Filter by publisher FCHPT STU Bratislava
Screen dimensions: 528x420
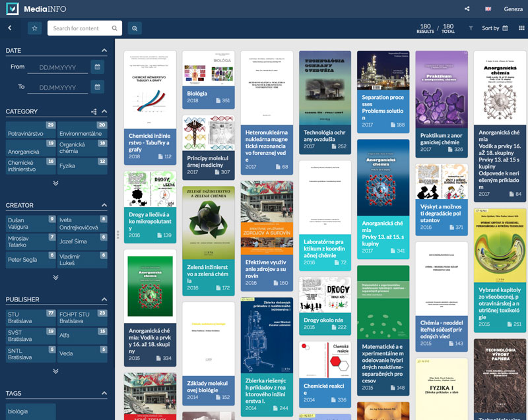pyautogui.click(x=82, y=317)
